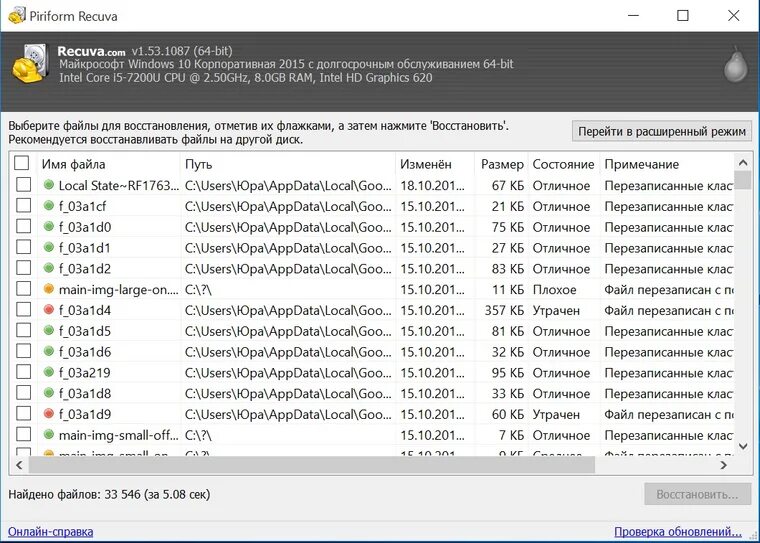The image size is (760, 543).
Task: Check the f_03a1d1 file checkbox
Action: tap(24, 247)
